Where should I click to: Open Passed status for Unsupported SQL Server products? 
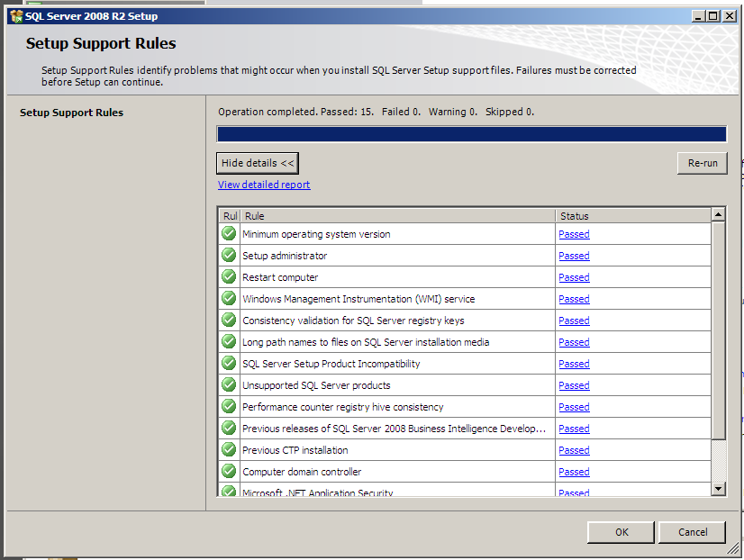574,385
